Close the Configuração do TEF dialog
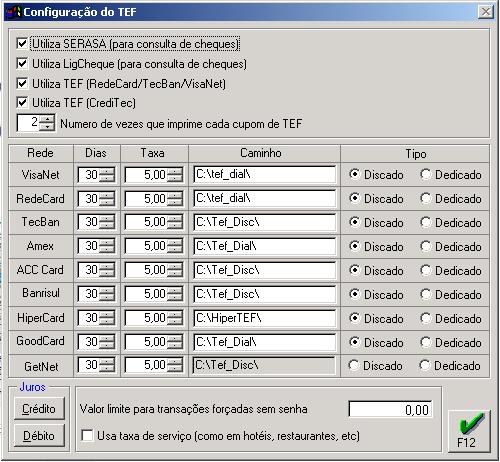The image size is (500, 462). point(486,12)
